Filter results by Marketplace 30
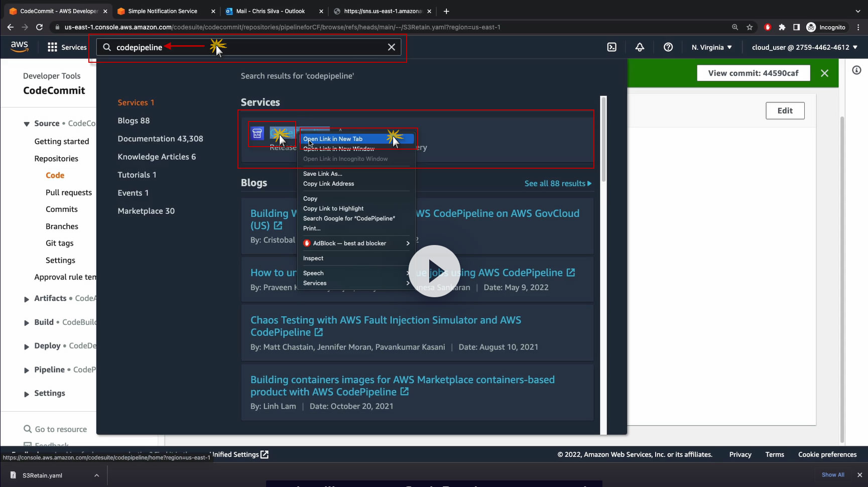 (x=146, y=211)
